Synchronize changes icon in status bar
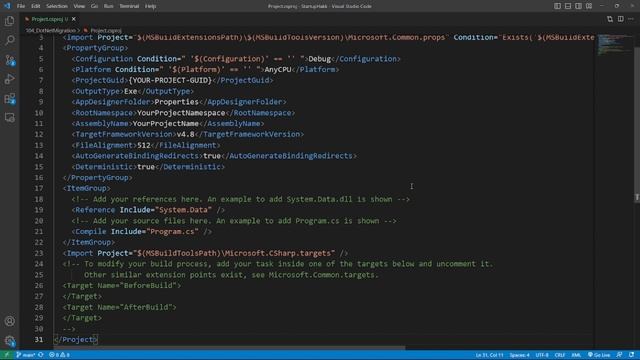The image size is (640, 360). point(41,355)
